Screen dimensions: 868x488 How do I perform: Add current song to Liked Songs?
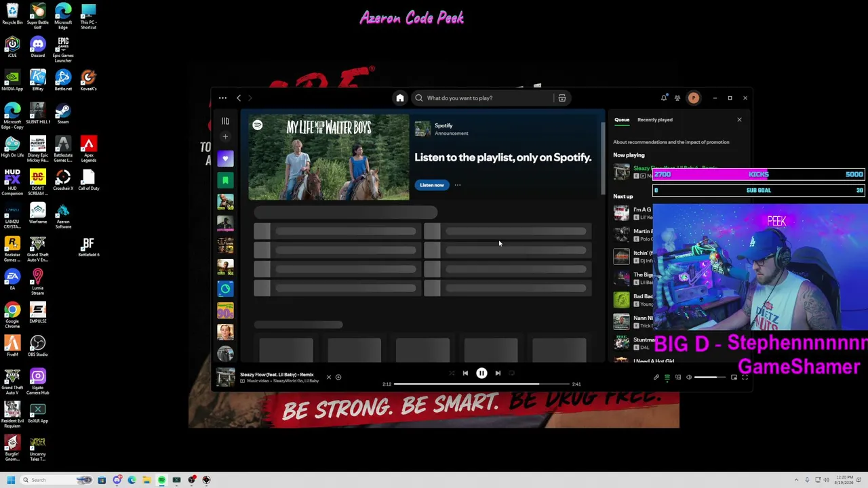(x=338, y=378)
